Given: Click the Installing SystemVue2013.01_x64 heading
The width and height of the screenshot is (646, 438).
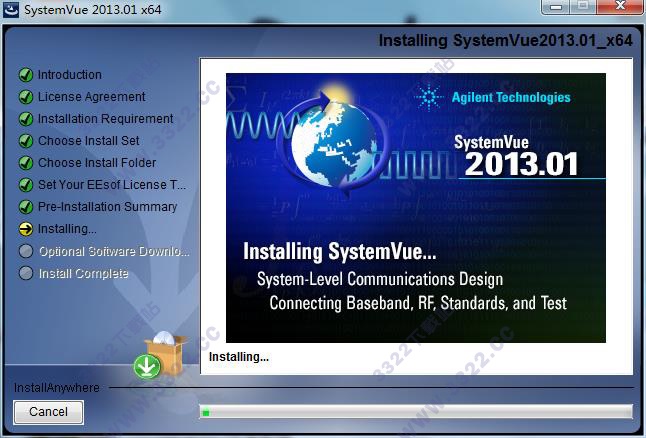Looking at the screenshot, I should coord(506,41).
